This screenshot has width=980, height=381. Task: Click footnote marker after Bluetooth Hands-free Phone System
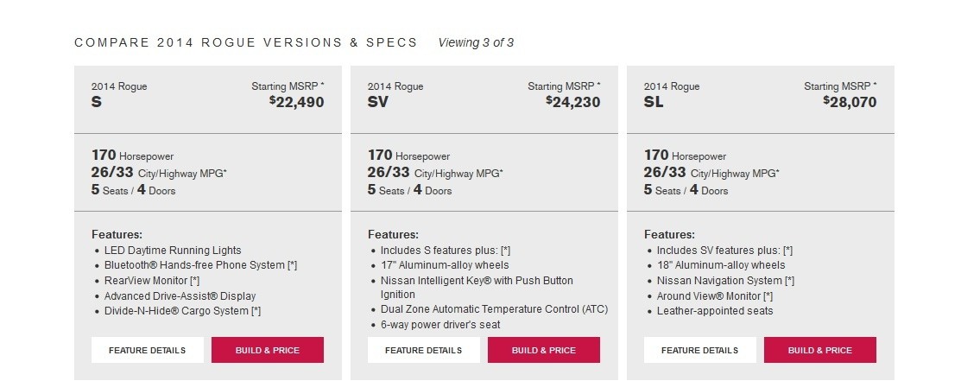(293, 265)
